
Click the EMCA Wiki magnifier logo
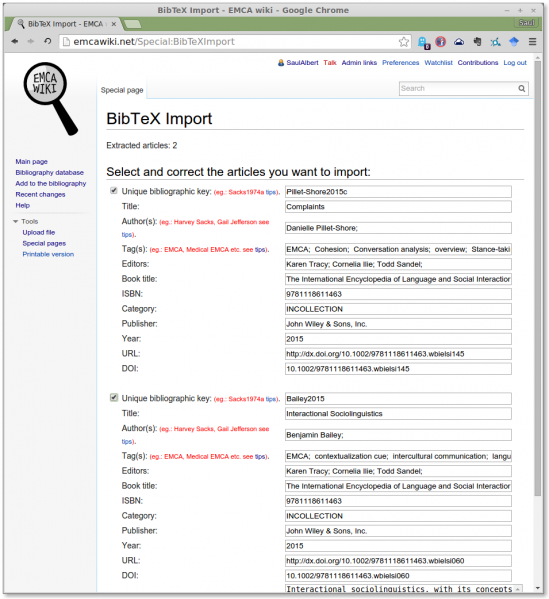tap(50, 99)
